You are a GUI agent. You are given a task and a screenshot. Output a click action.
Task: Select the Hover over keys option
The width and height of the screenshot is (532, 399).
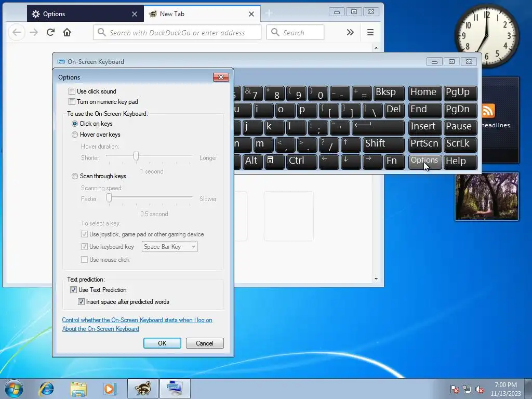tap(75, 135)
